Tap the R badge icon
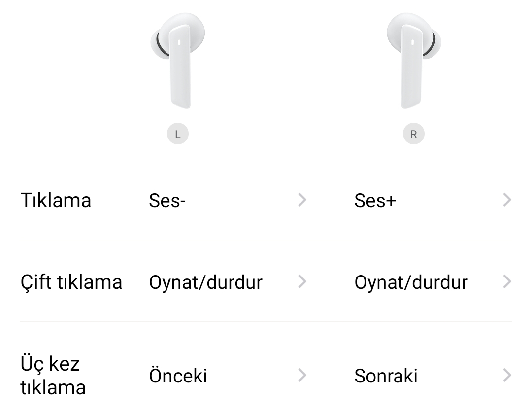Screen dimensions: 532x416 click(x=413, y=134)
